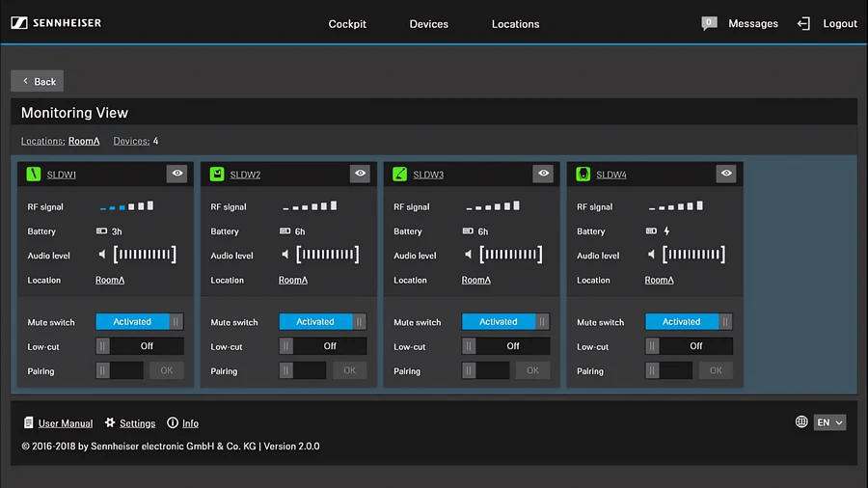The width and height of the screenshot is (868, 488).
Task: Click the SLDW4 charging bolt icon
Action: pos(666,230)
